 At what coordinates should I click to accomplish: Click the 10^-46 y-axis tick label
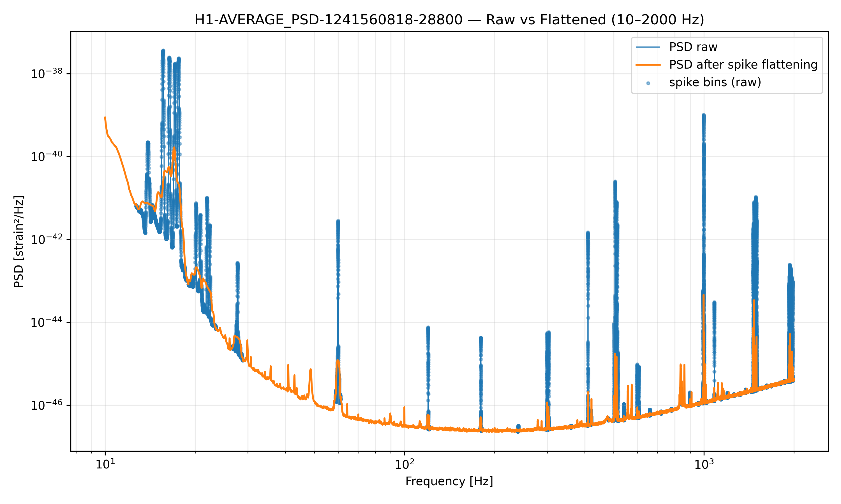47,405
